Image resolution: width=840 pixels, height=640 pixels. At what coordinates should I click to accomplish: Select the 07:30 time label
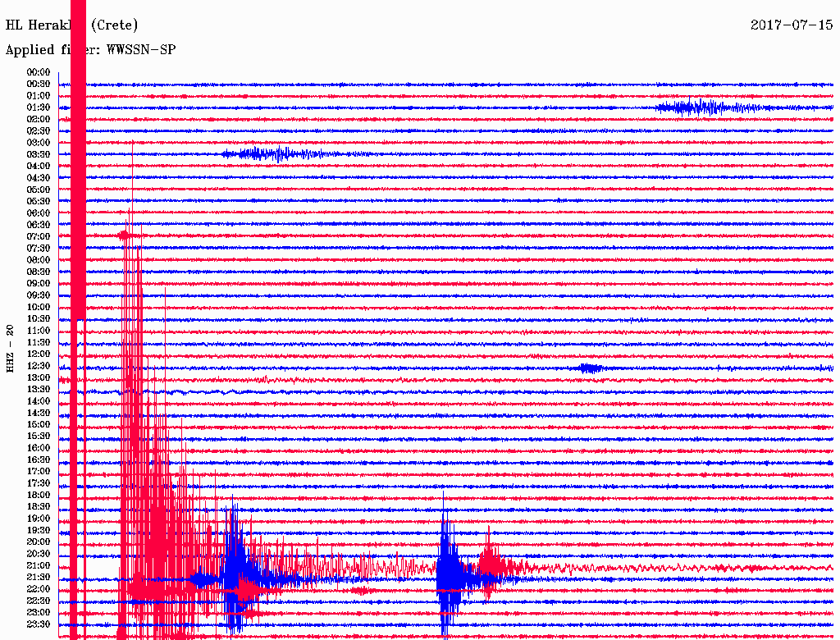(38, 248)
